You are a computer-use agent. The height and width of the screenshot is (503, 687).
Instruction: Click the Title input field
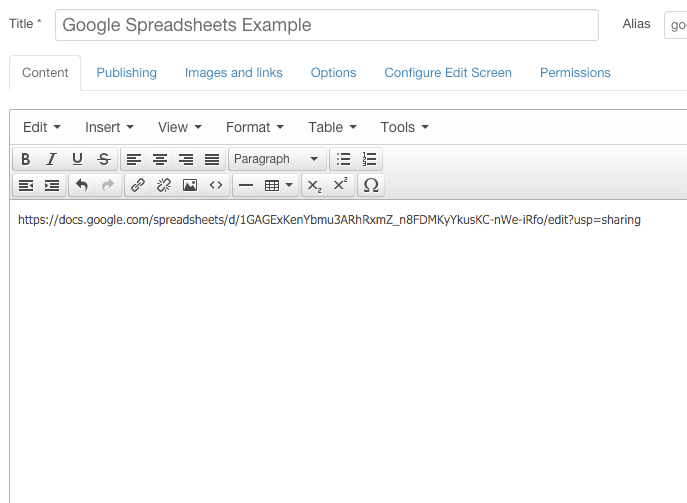(327, 25)
